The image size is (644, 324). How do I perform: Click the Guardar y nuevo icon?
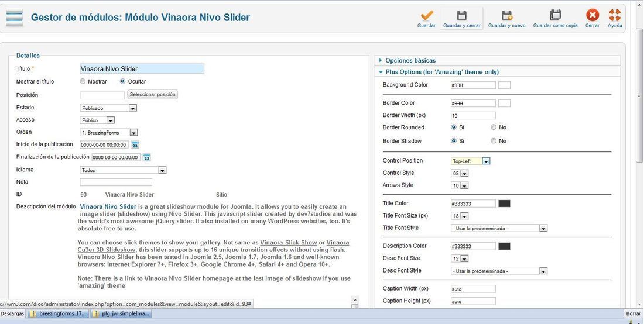[x=507, y=16]
